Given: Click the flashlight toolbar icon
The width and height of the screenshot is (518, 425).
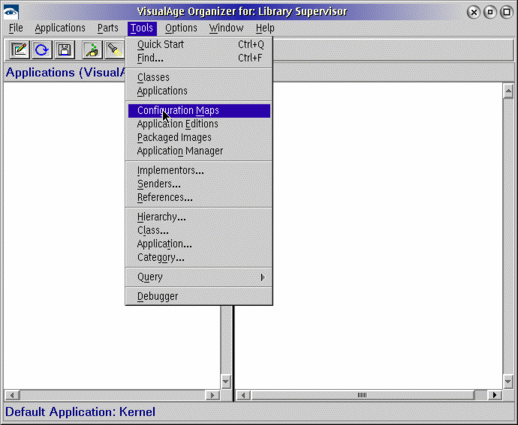Looking at the screenshot, I should [x=114, y=50].
